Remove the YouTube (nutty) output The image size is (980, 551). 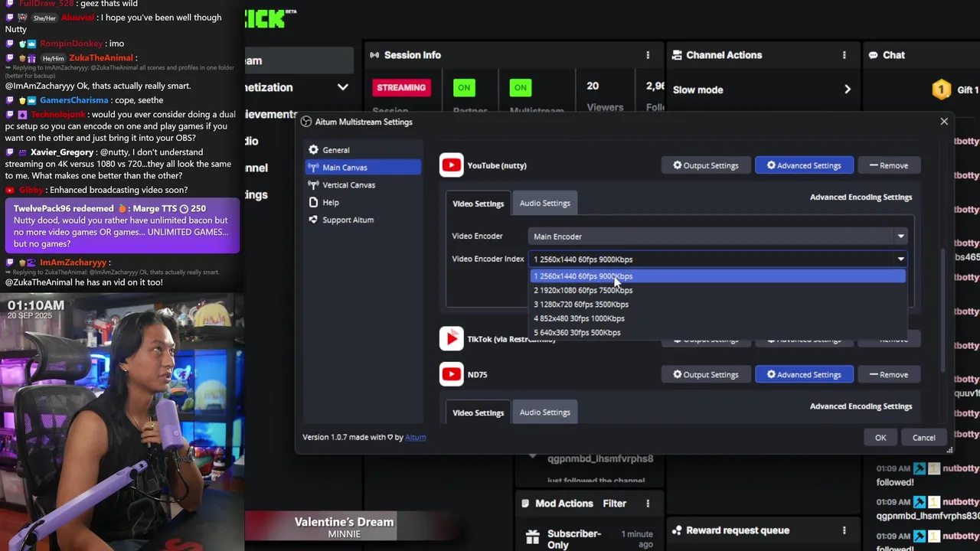pyautogui.click(x=889, y=165)
